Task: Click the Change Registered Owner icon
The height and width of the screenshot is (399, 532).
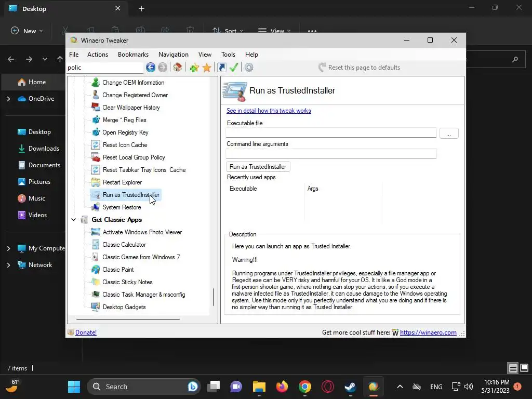Action: pos(96,95)
